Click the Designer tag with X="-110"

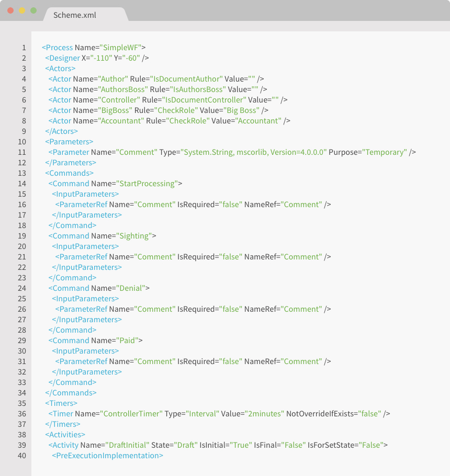click(97, 58)
